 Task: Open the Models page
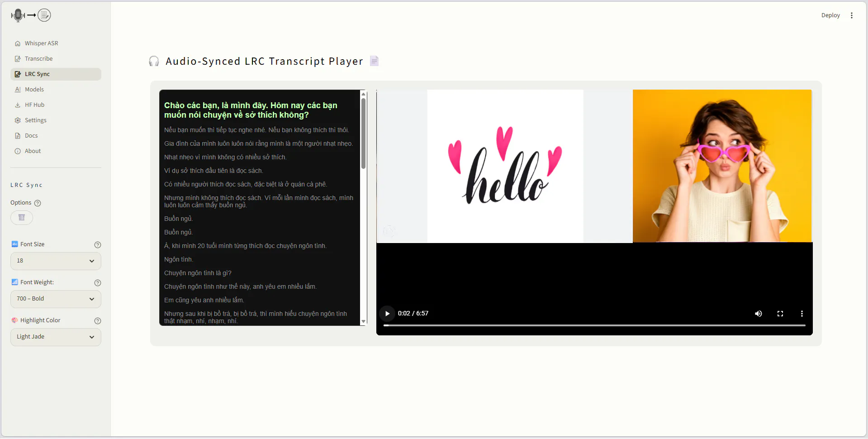(x=56, y=90)
